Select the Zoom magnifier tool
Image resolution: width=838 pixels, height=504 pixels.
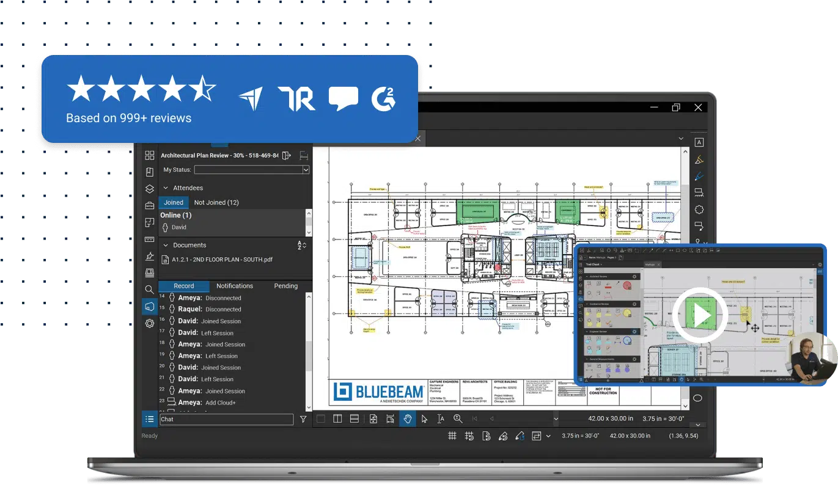tap(458, 418)
